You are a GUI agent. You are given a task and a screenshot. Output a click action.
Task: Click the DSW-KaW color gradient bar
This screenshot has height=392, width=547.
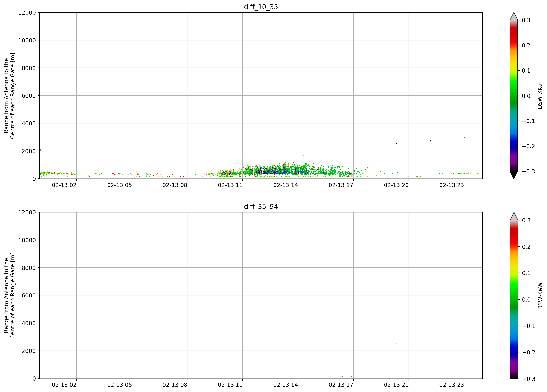click(514, 299)
